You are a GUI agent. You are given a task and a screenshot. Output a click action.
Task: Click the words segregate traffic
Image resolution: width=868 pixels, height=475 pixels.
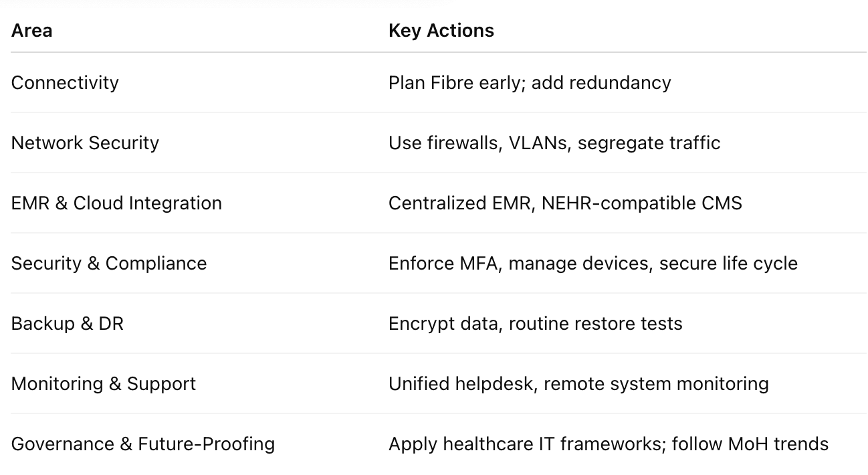[649, 143]
